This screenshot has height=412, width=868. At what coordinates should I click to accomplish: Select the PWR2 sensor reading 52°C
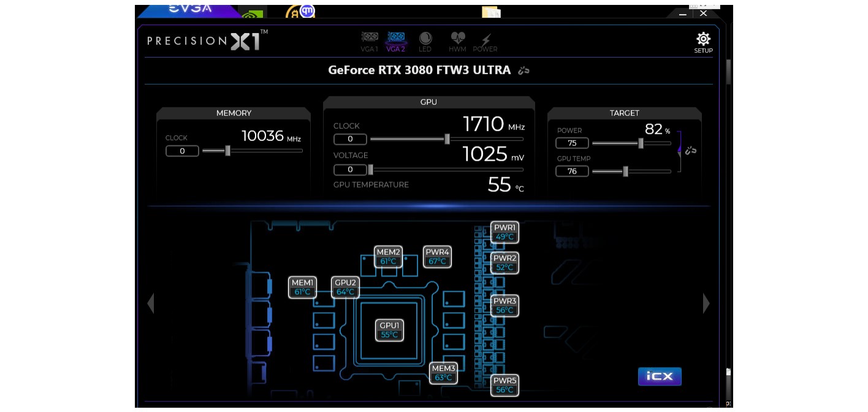[504, 262]
